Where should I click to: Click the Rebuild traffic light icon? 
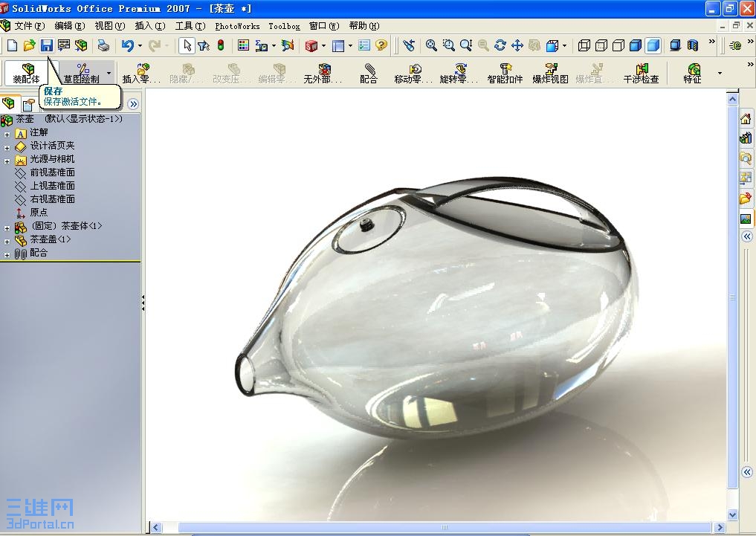pos(221,45)
